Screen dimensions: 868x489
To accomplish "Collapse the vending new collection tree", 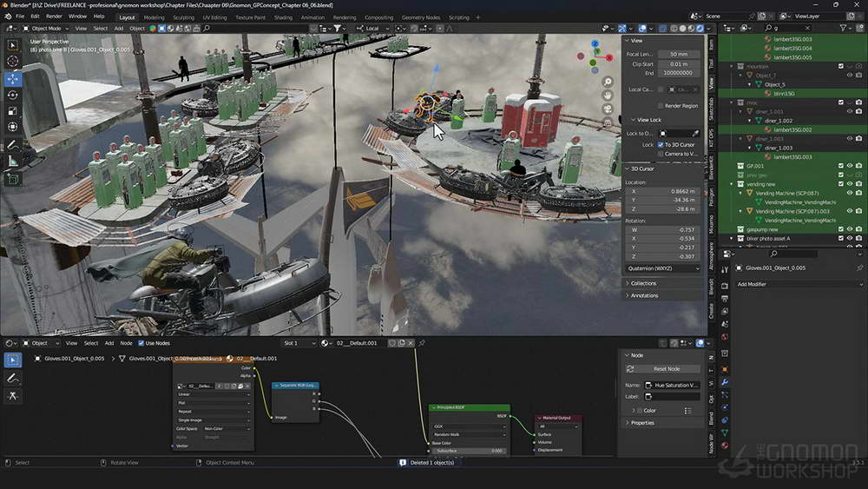I will (x=733, y=184).
